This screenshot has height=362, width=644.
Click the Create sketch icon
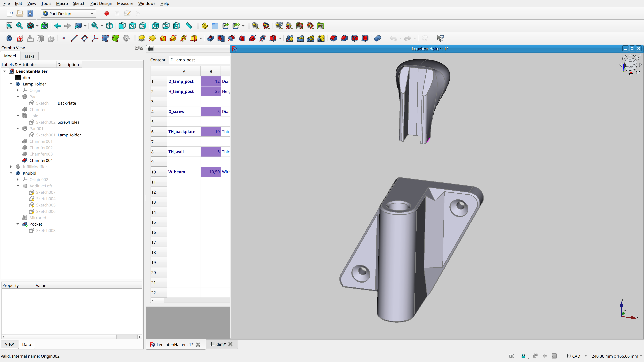[20, 38]
